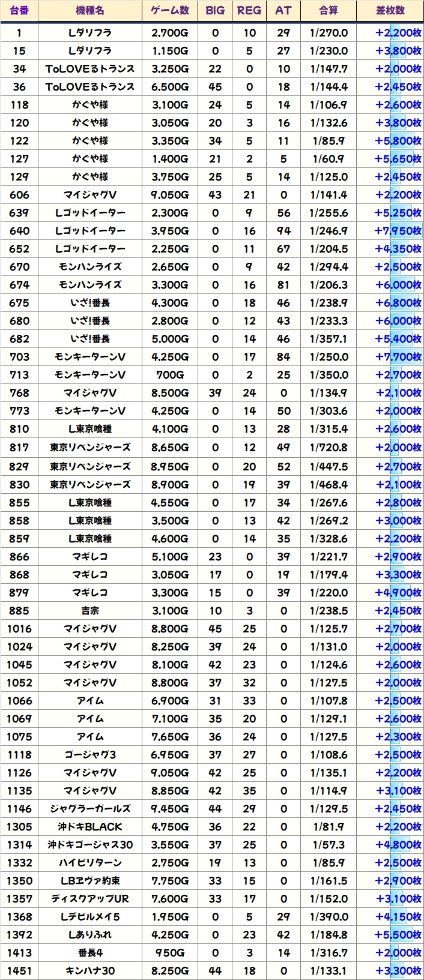Sort by the 差枚数 column header
Viewport: 424px width, 980px height.
(390, 11)
